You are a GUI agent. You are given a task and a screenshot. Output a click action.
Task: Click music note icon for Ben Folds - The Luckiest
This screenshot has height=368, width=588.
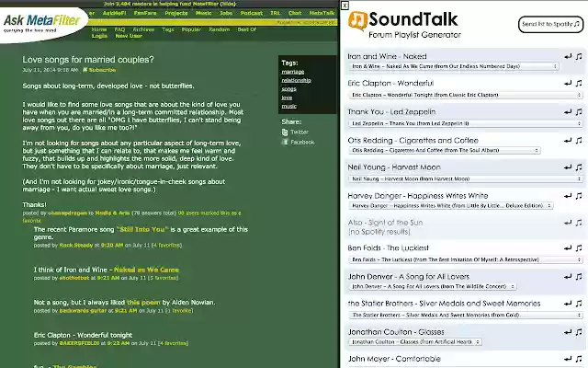(x=579, y=247)
